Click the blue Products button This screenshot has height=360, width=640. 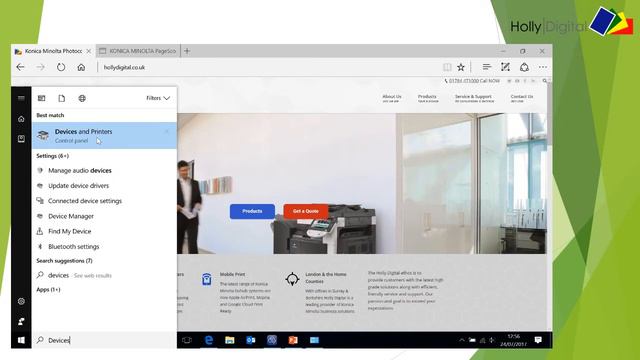point(252,211)
